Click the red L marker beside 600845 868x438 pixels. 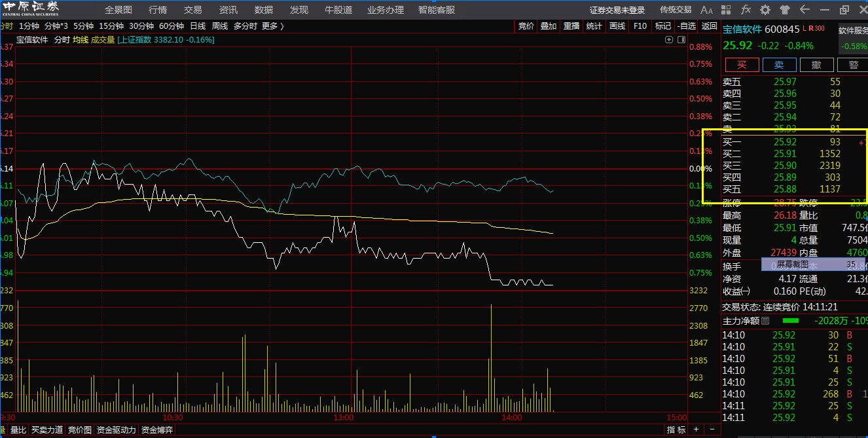click(804, 28)
